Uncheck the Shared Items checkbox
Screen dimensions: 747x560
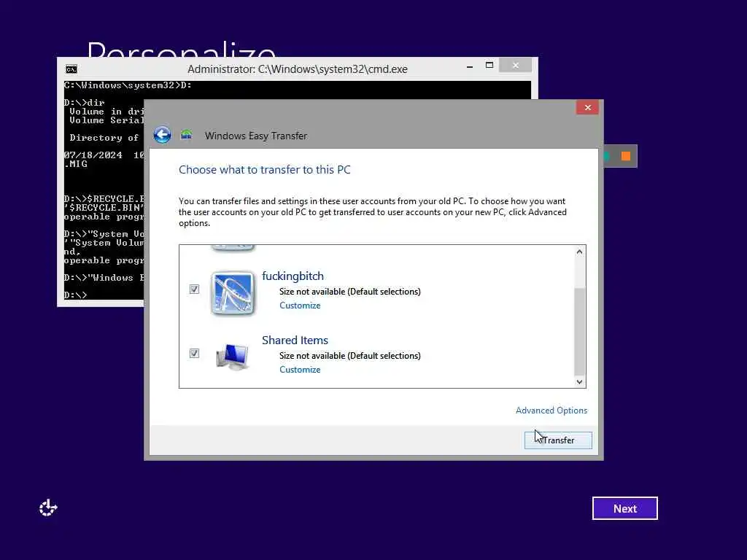[194, 354]
